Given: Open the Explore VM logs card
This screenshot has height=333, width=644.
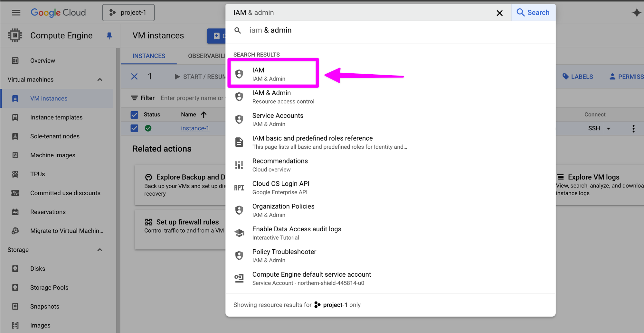Looking at the screenshot, I should pos(600,185).
